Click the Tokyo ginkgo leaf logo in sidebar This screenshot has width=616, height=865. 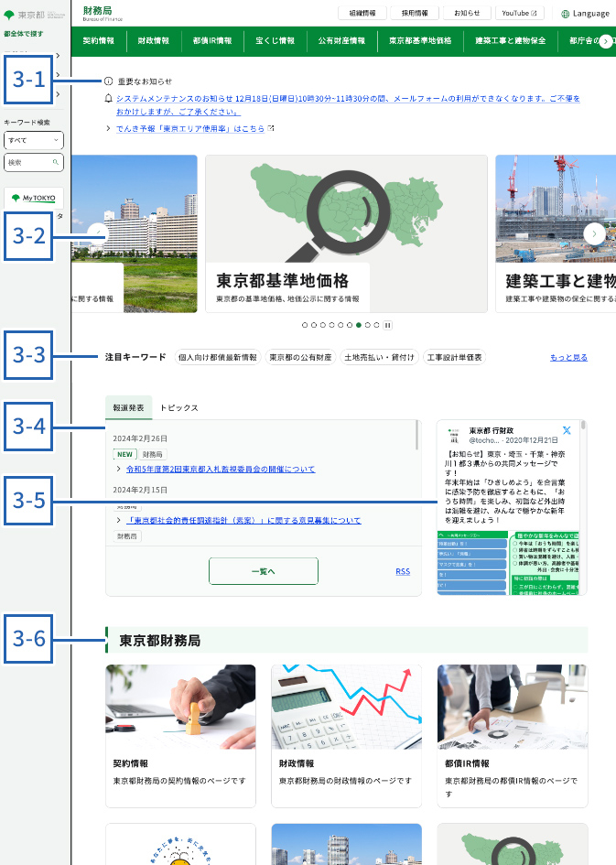coord(9,15)
